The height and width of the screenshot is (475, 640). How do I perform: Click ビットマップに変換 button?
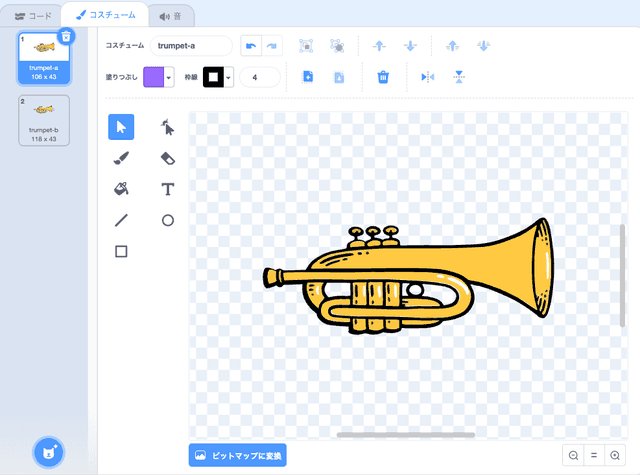coord(237,455)
